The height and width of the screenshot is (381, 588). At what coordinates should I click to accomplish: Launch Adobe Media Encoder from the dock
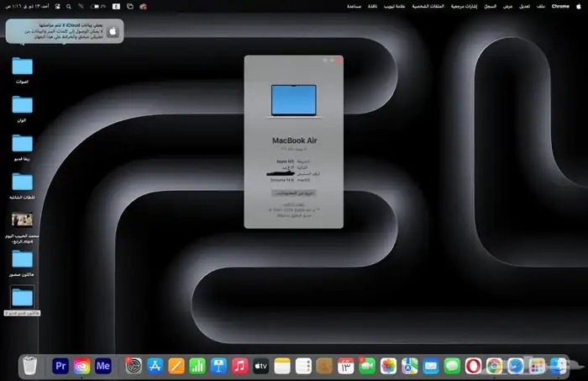[x=103, y=366]
